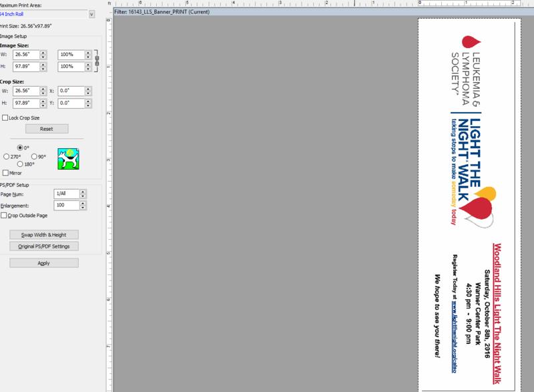Decrease Page Num with down arrow
The image size is (534, 392).
click(83, 196)
